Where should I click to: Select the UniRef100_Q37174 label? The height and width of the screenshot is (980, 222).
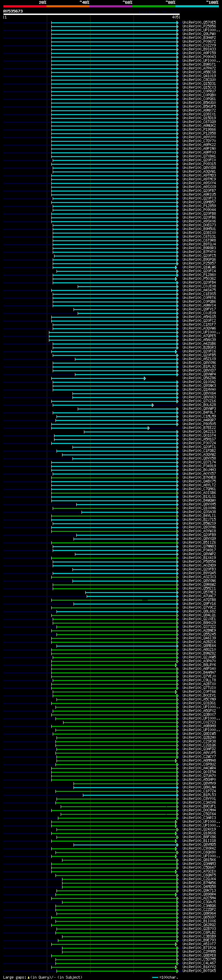199,462
